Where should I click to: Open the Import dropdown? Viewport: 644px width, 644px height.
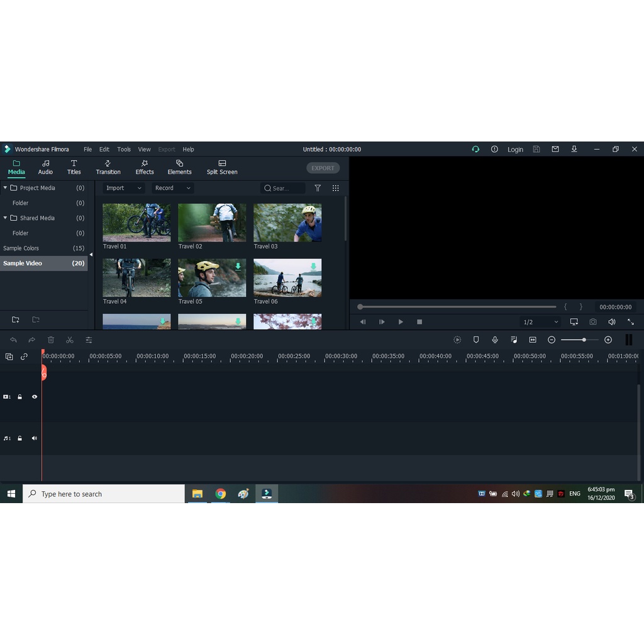point(123,188)
